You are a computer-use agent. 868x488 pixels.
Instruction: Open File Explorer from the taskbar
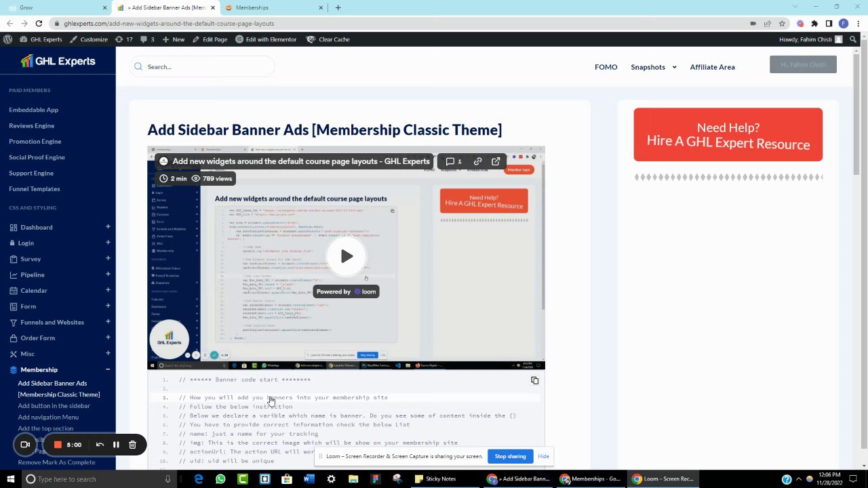pyautogui.click(x=353, y=479)
